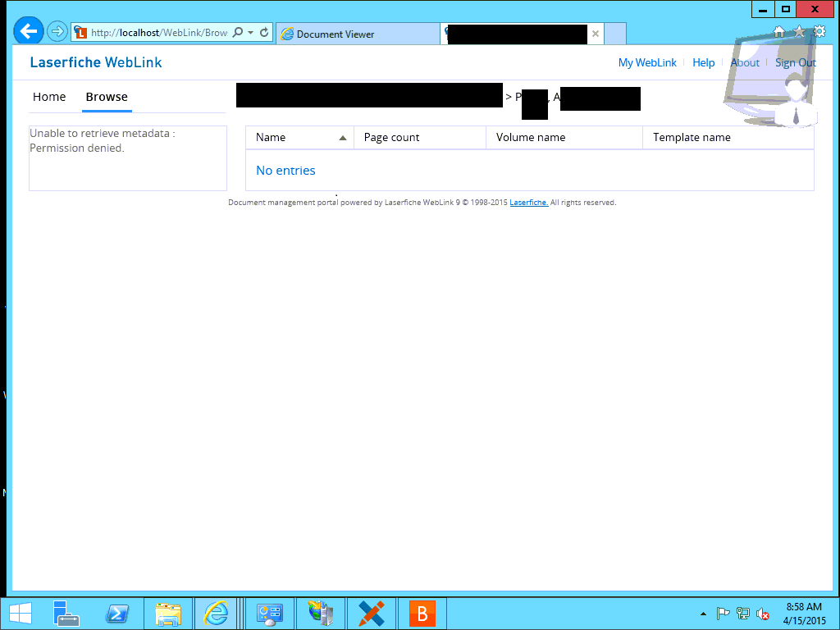Open the Windows Start button
Screen dimensions: 840x630
[x=21, y=614]
